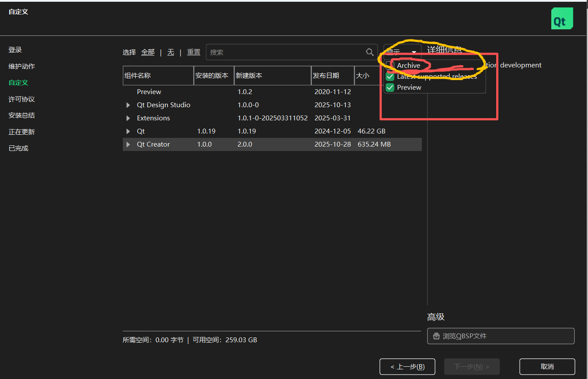
Task: Select the Qt Design Studio row name
Action: point(164,105)
